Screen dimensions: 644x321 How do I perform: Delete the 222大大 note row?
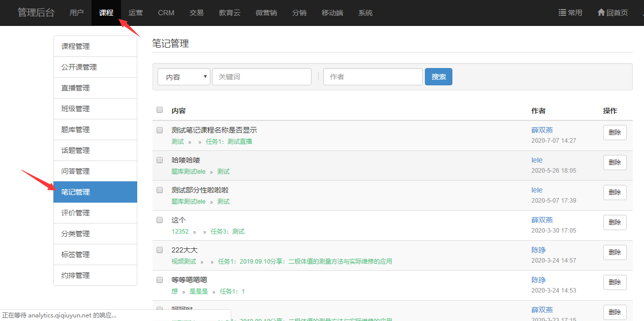coord(615,252)
